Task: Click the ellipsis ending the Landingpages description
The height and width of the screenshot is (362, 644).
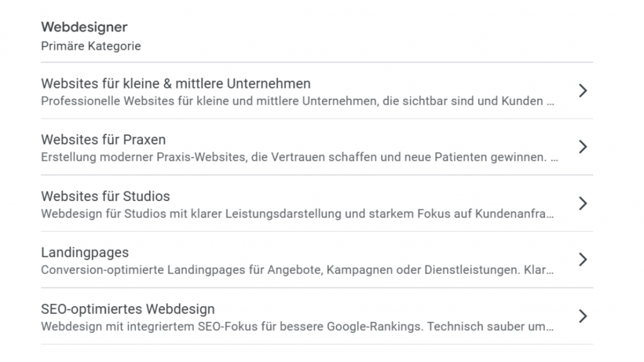Action: coord(550,271)
